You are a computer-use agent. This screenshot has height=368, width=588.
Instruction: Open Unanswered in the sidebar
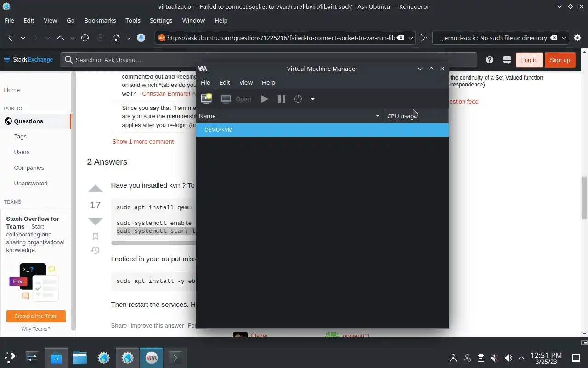click(31, 183)
